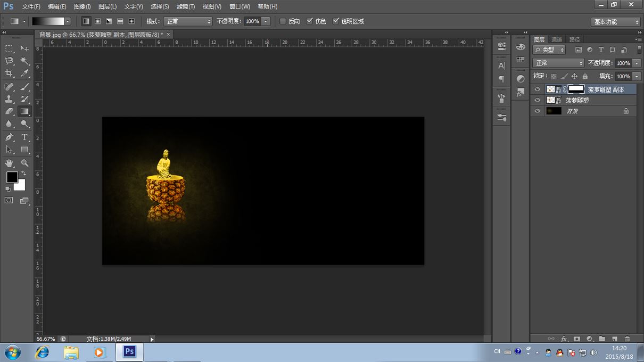Select the radial gradient style icon
The image size is (644, 362).
click(x=97, y=21)
